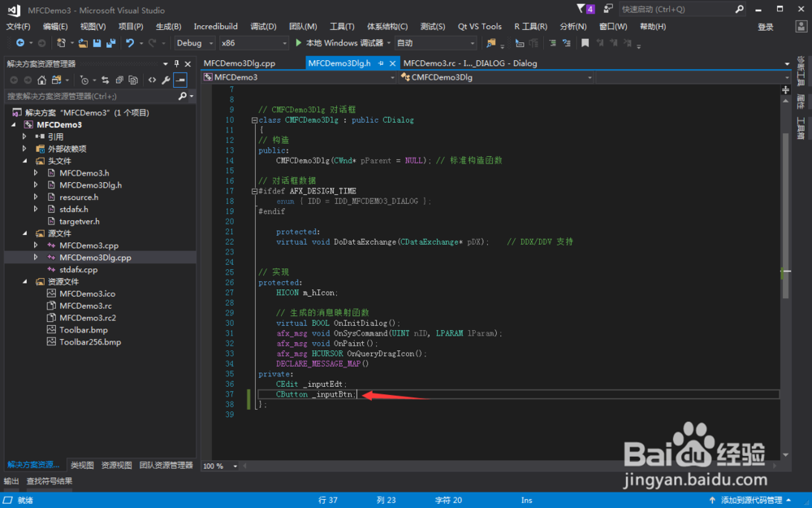Start the 本地 Windows 调试器 button
This screenshot has height=508, width=812.
coord(339,43)
